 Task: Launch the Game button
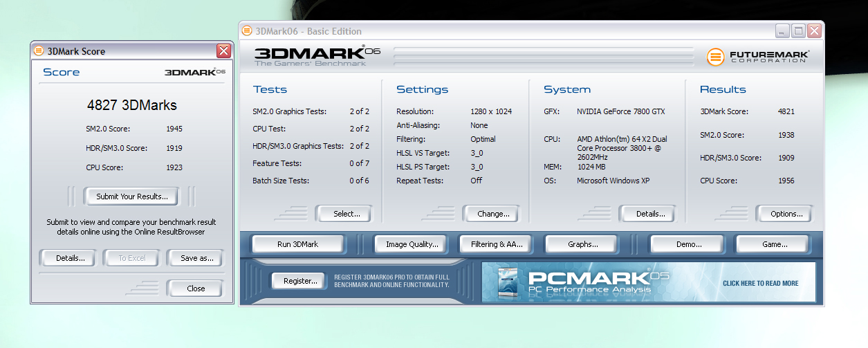[774, 244]
